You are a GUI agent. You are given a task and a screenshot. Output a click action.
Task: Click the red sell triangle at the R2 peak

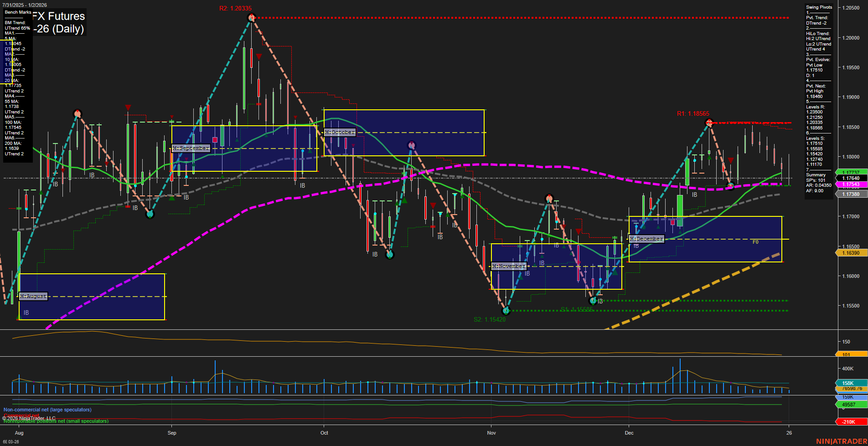(260, 57)
